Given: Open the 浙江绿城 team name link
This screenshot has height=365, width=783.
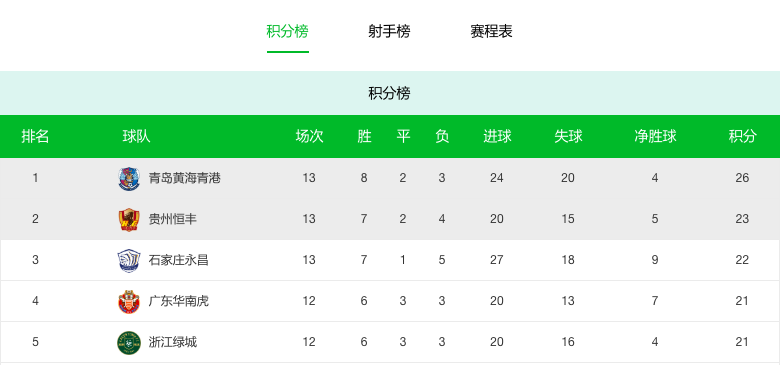Looking at the screenshot, I should [x=173, y=342].
